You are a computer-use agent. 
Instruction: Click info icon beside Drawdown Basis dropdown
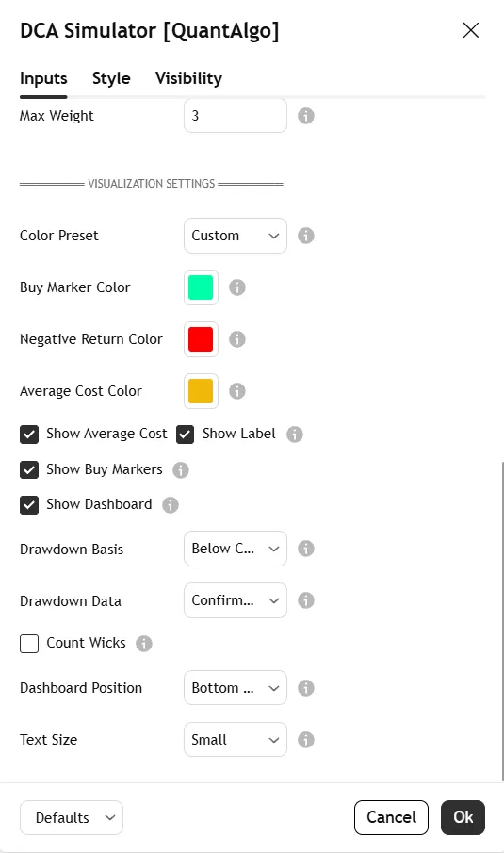coord(306,549)
